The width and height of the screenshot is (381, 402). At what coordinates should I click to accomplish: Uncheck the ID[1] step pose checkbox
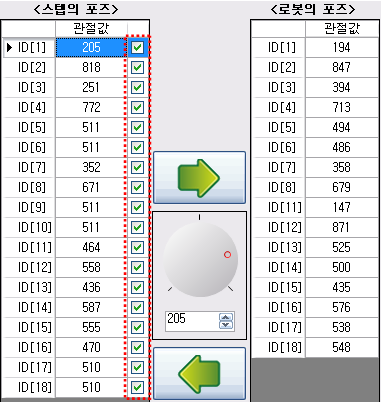coord(137,48)
